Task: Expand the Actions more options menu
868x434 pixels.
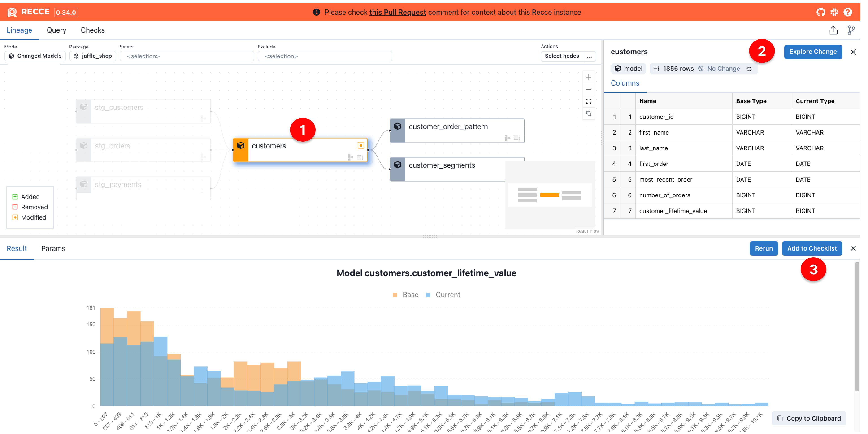Action: click(x=589, y=56)
